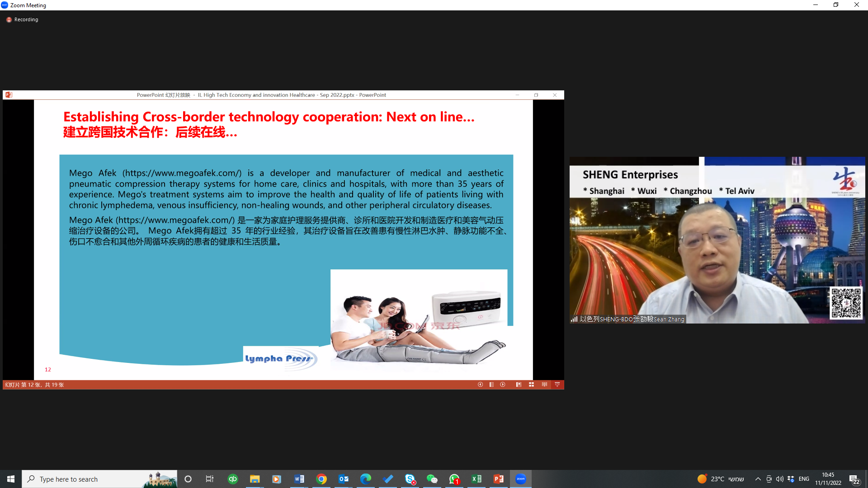The image size is (868, 488).
Task: Open WeChat from the taskbar
Action: (432, 479)
